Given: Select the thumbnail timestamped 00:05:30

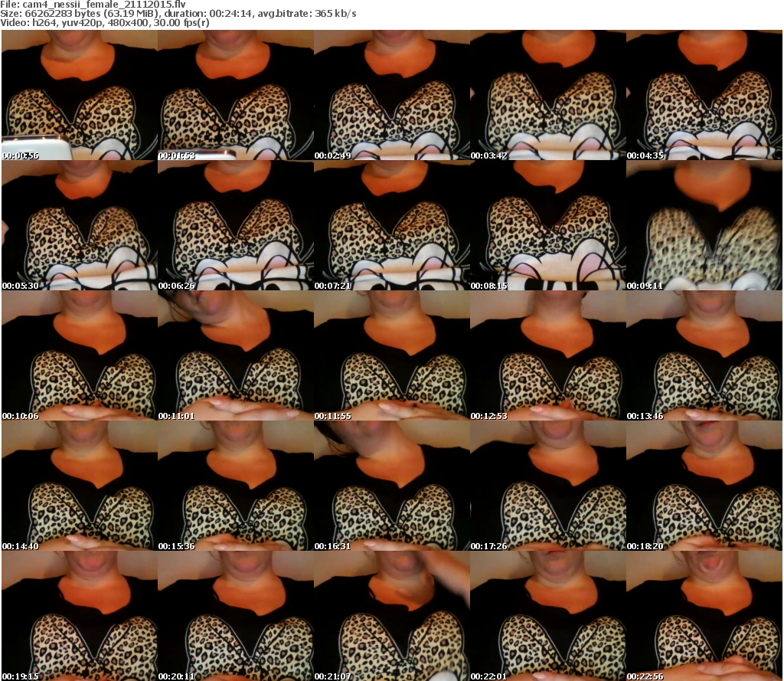Looking at the screenshot, I should [80, 225].
